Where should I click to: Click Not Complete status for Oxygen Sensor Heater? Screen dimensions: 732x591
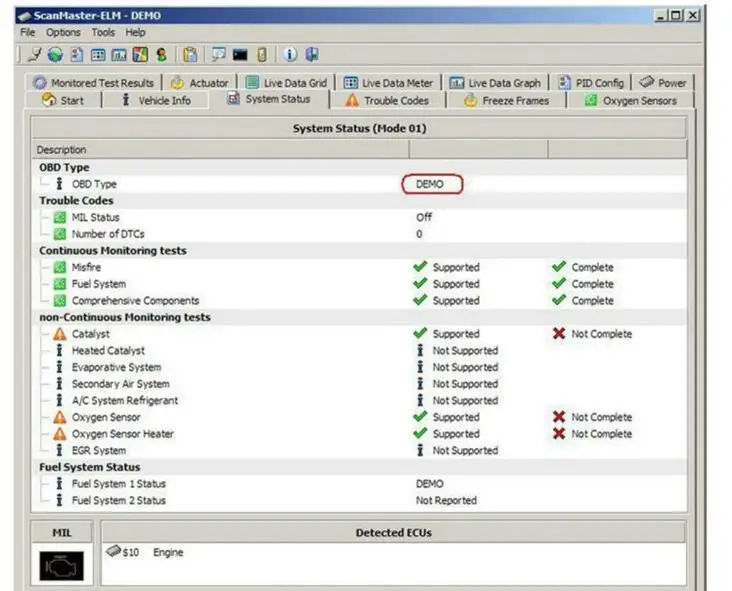pos(602,434)
